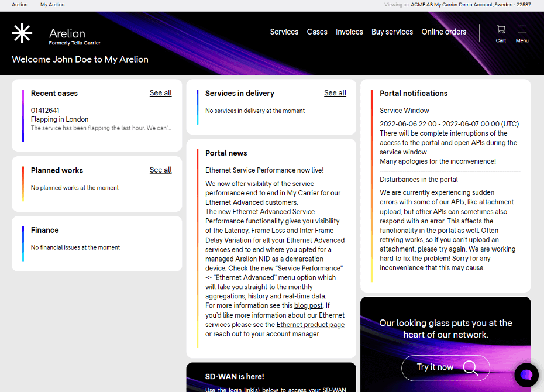This screenshot has height=392, width=544.
Task: See all Planned works
Action: click(x=161, y=170)
